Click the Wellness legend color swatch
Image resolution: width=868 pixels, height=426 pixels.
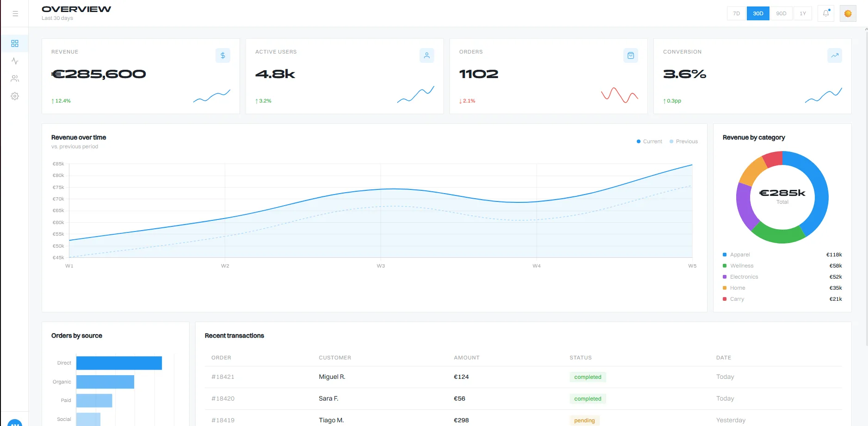click(725, 266)
